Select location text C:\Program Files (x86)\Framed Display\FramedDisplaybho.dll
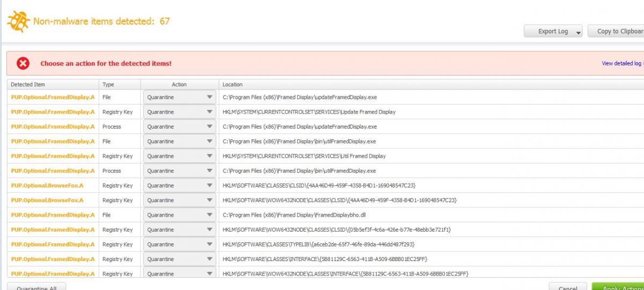 [x=294, y=215]
